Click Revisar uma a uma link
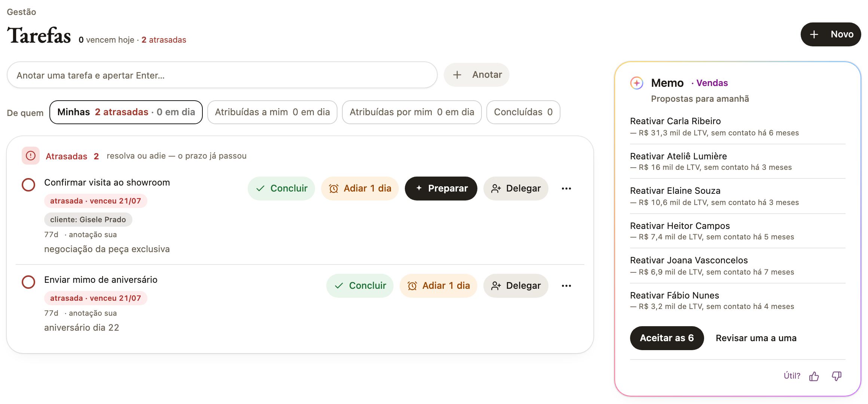Image resolution: width=868 pixels, height=404 pixels. tap(756, 338)
